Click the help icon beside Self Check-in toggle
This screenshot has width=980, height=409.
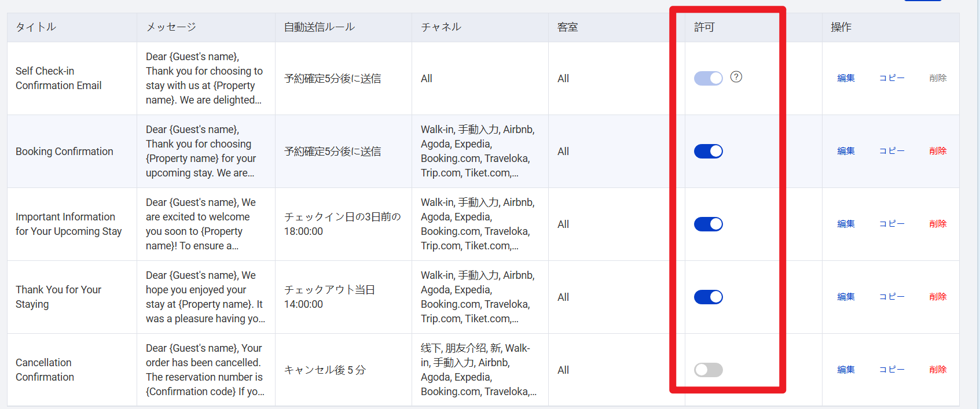736,77
